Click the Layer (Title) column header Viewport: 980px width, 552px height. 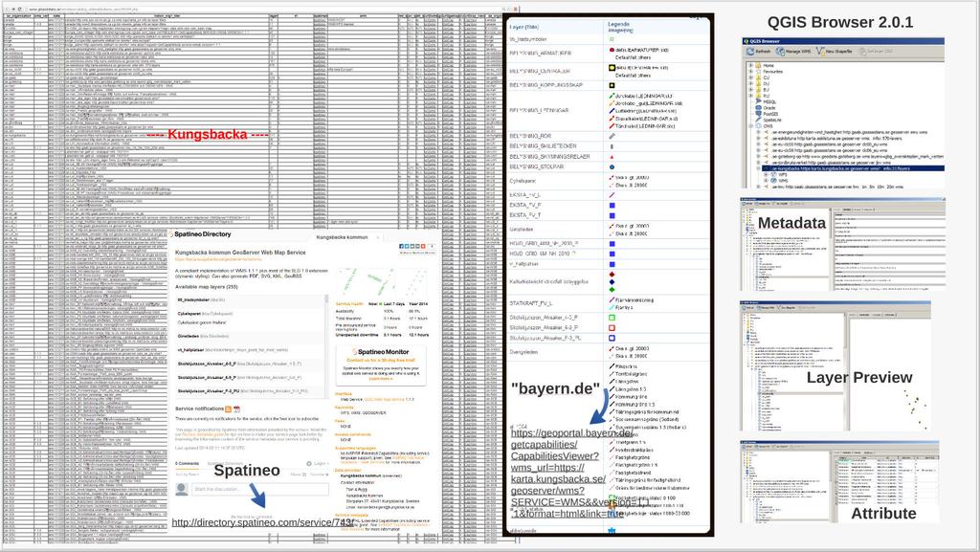click(x=523, y=28)
